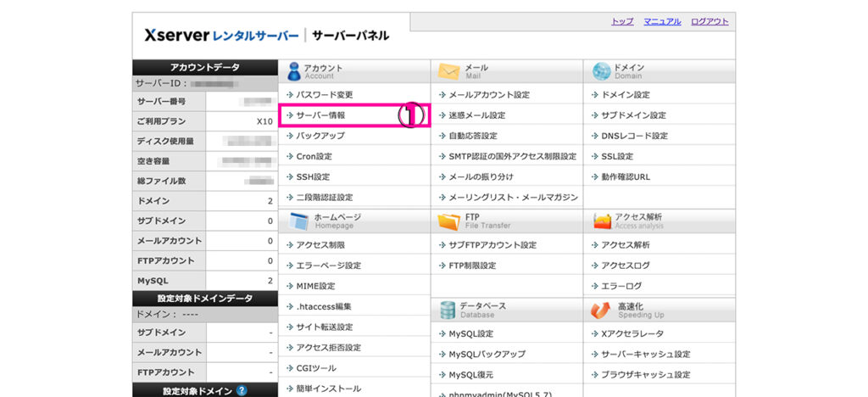Click the help icon beside 設定対象ドメイン

tap(242, 391)
